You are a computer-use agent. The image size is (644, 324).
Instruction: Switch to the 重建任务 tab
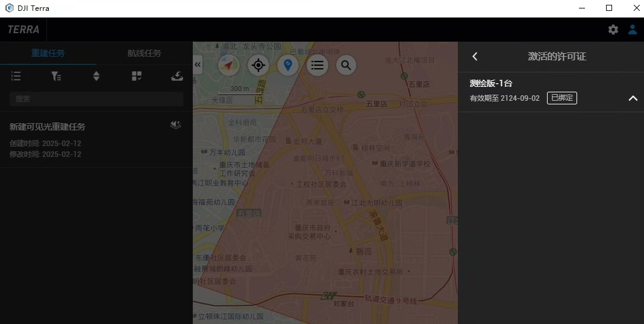coord(48,53)
